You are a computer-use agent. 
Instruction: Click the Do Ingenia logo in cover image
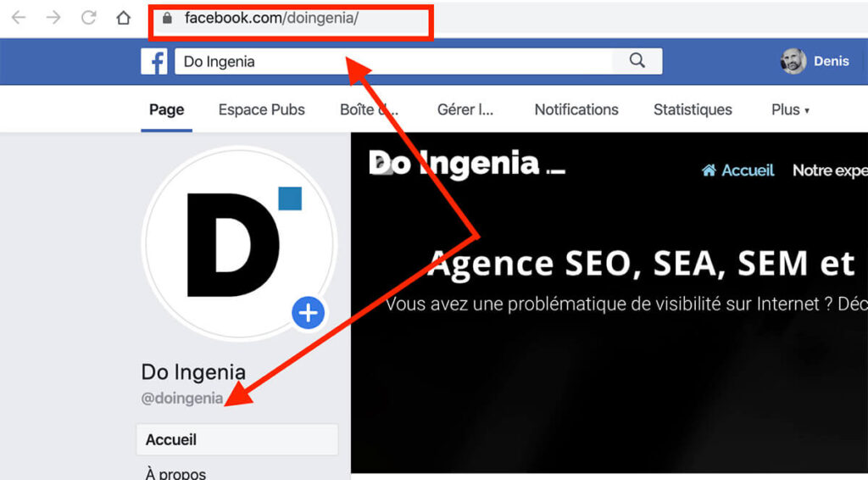(x=467, y=163)
